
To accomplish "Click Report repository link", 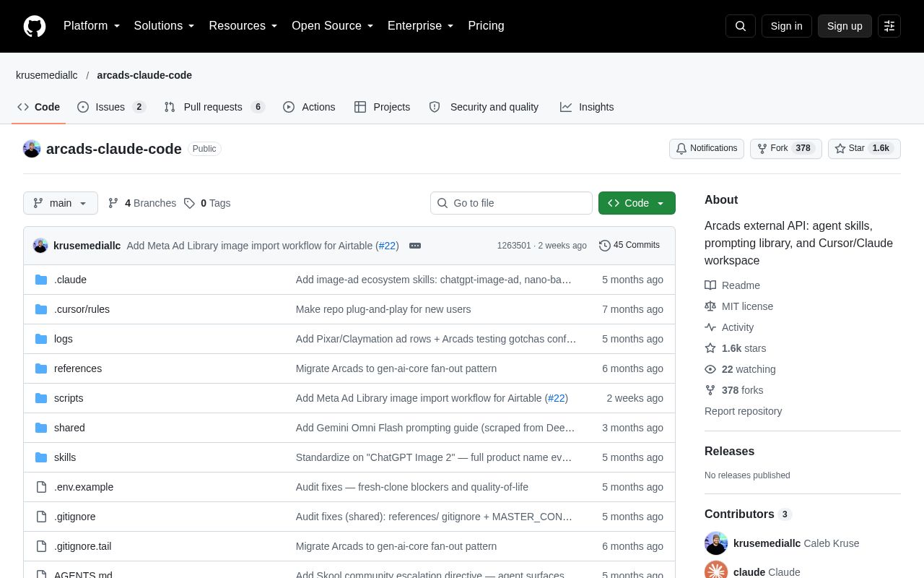I will pos(743,411).
